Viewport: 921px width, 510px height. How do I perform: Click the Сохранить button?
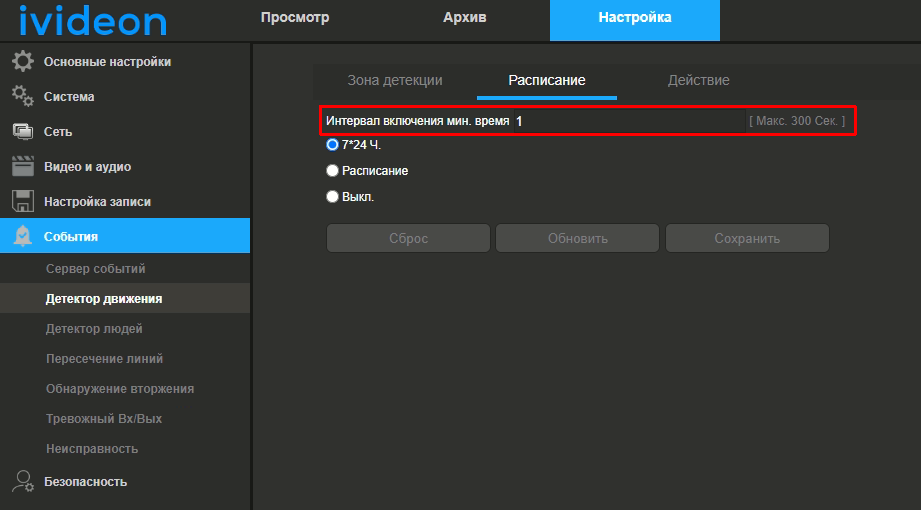[747, 239]
